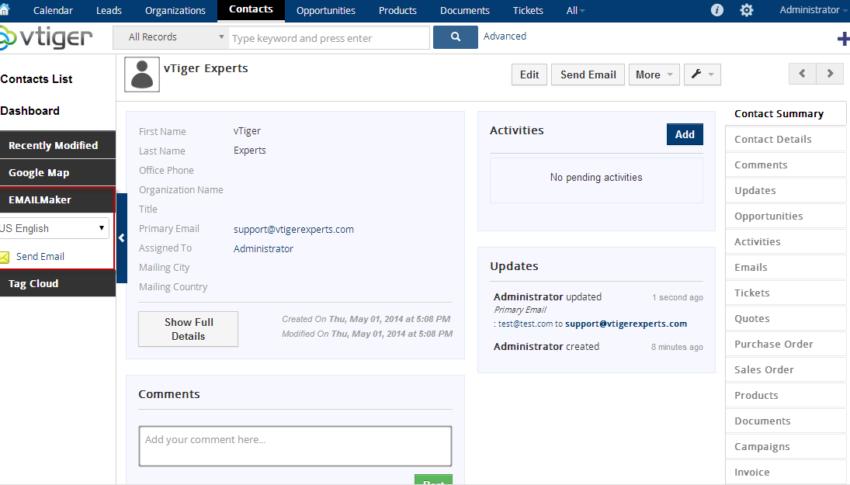The width and height of the screenshot is (850, 485).
Task: Open the wrench tools dropdown
Action: 702,74
